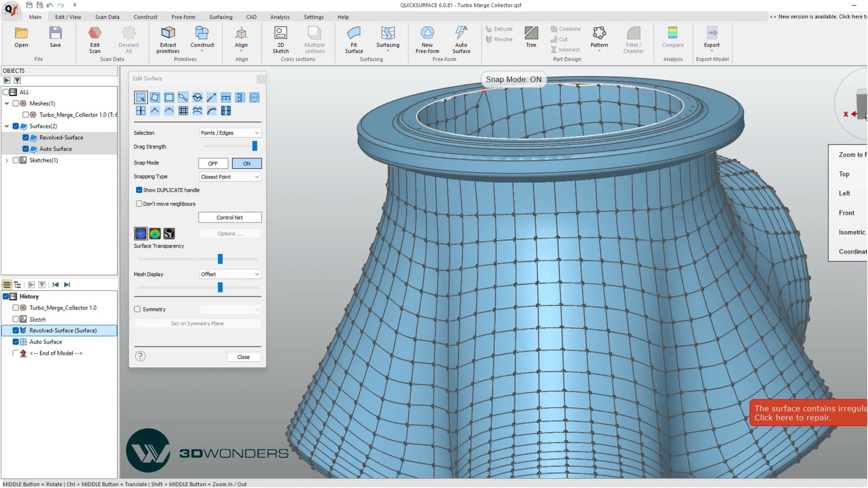Viewport: 868px width, 488px height.
Task: Open the Export model icon
Action: click(712, 35)
